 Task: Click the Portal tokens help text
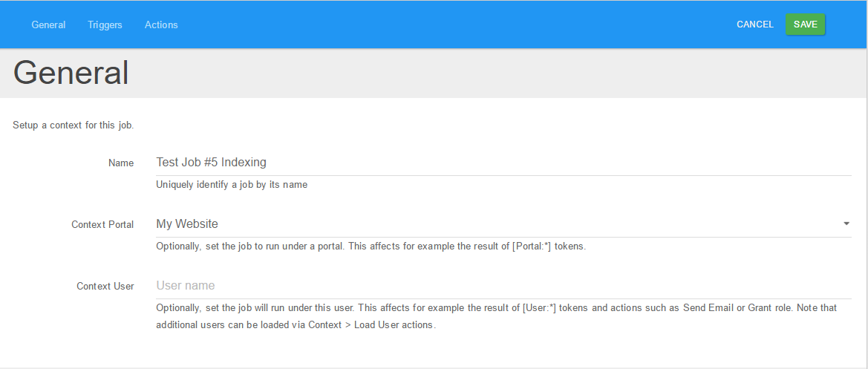pyautogui.click(x=371, y=246)
